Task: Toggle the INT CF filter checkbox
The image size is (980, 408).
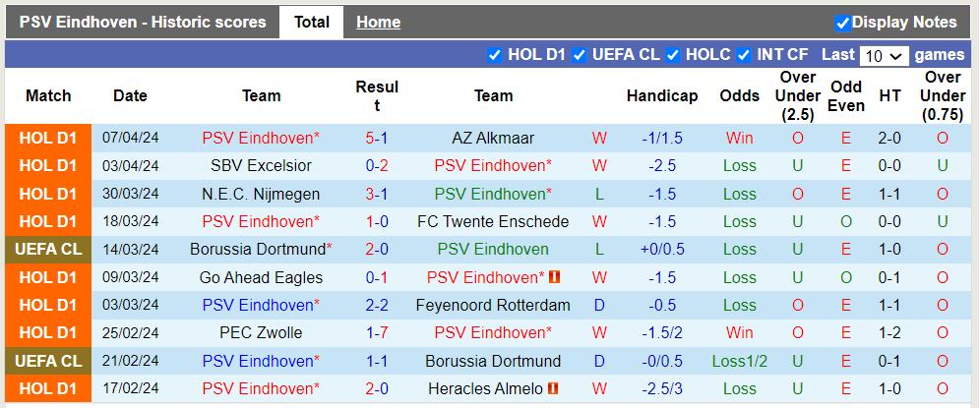Action: tap(743, 55)
